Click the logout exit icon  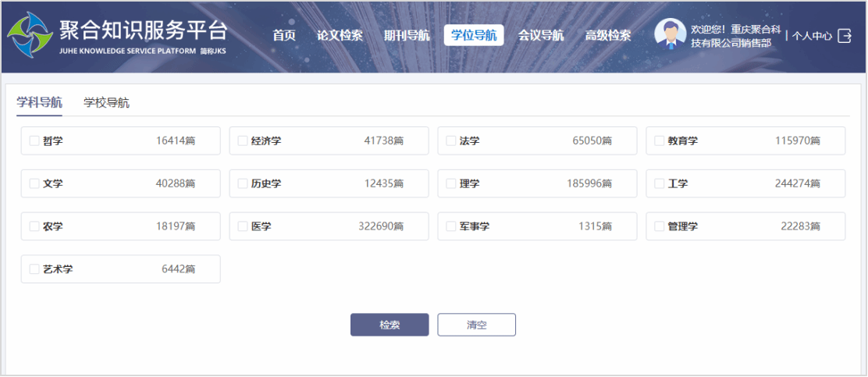tap(845, 35)
